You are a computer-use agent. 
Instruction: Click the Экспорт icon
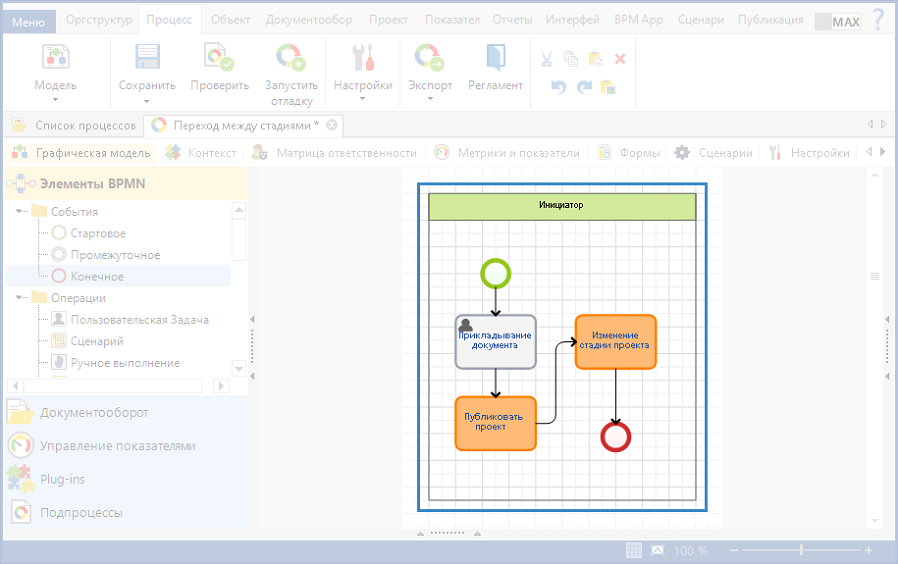(430, 57)
